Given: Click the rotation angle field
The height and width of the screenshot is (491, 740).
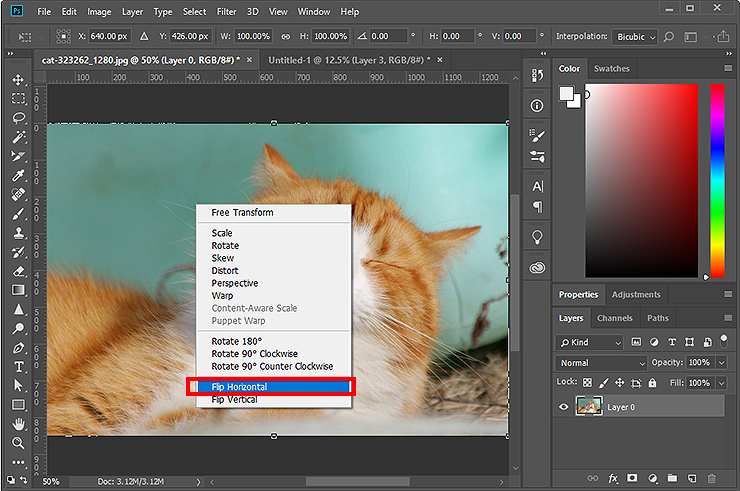Looking at the screenshot, I should pos(387,36).
